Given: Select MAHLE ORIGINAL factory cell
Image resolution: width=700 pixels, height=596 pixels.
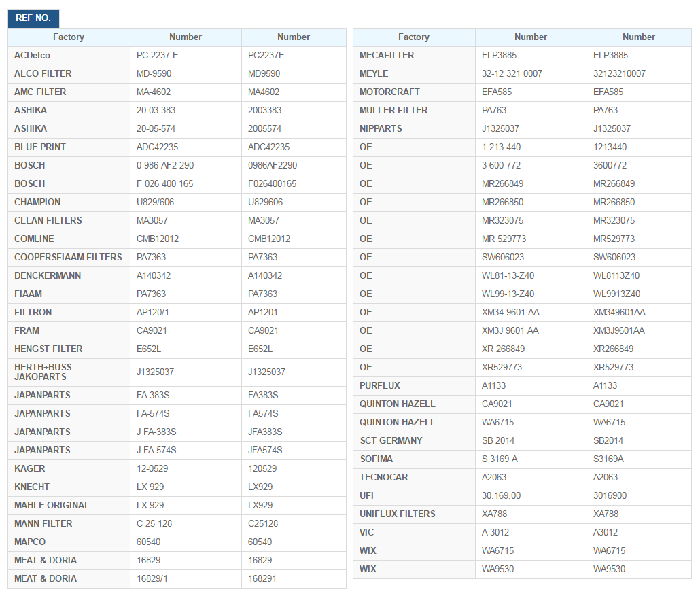Looking at the screenshot, I should point(69,506).
